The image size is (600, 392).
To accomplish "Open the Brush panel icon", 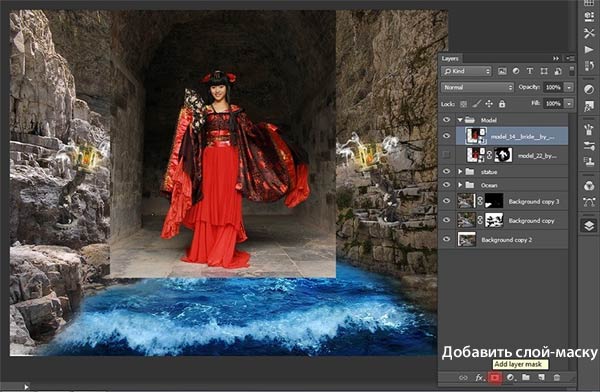I will coord(589,146).
